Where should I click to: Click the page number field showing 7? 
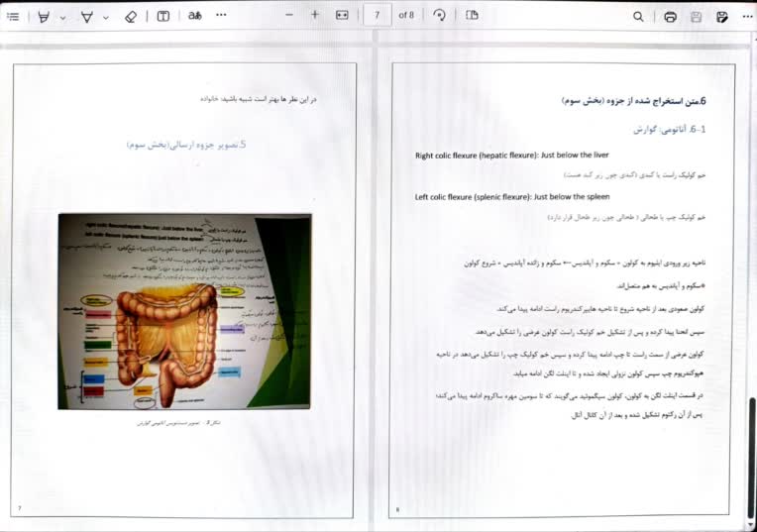[378, 15]
